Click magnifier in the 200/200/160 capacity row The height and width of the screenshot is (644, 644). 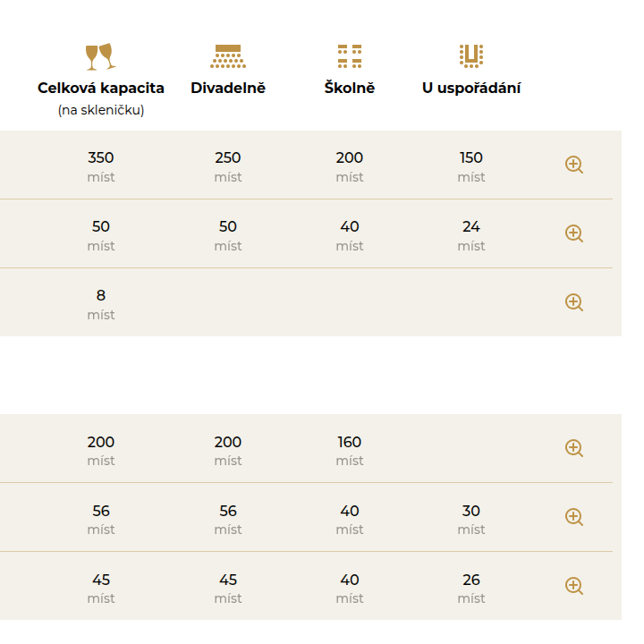click(x=574, y=448)
